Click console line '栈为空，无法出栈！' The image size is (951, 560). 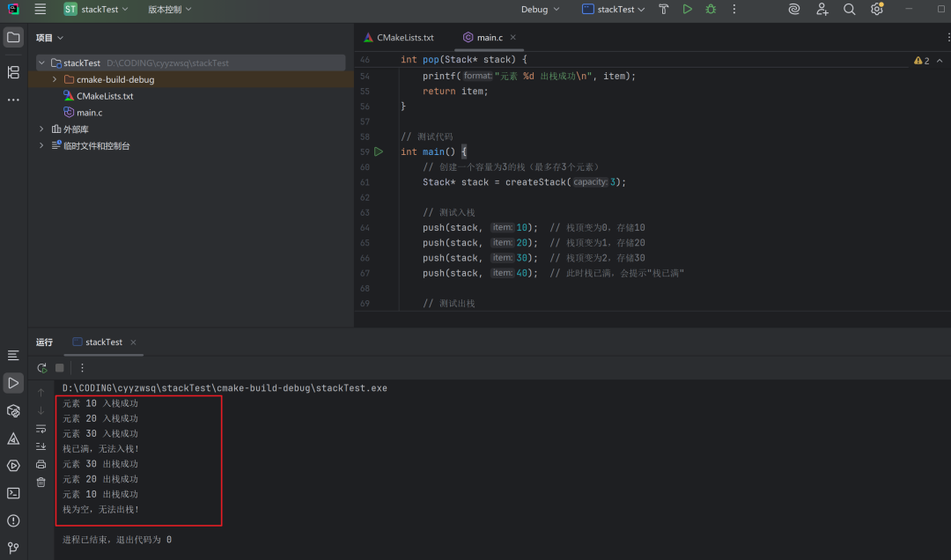(x=101, y=510)
